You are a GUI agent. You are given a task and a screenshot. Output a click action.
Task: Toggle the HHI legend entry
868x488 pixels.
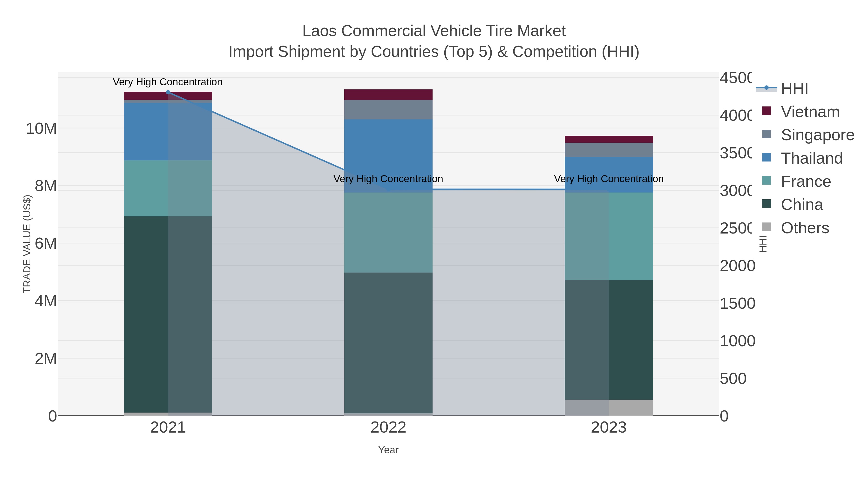782,89
